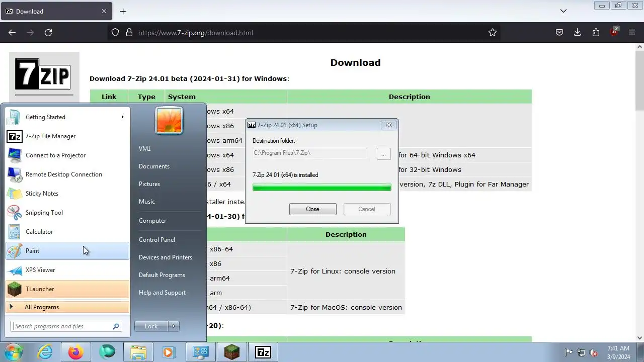Click the uBlock Origin extension icon
The image size is (644, 362).
click(614, 32)
